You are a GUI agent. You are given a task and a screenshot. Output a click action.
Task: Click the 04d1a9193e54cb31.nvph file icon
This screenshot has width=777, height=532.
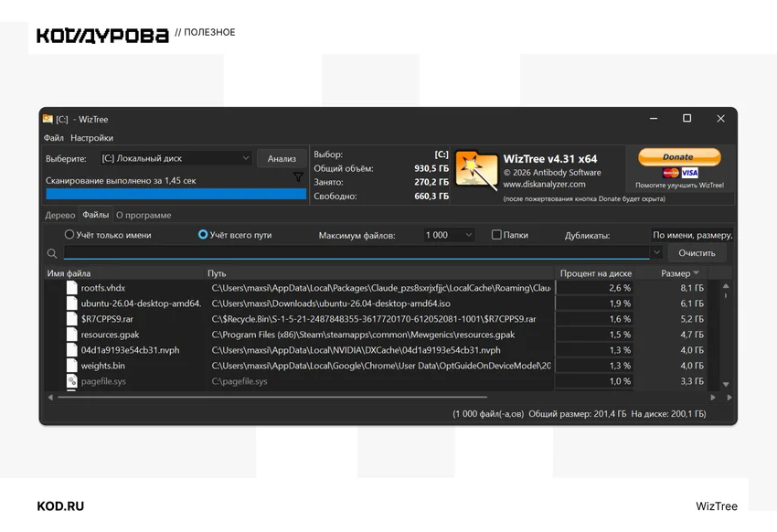(x=72, y=350)
